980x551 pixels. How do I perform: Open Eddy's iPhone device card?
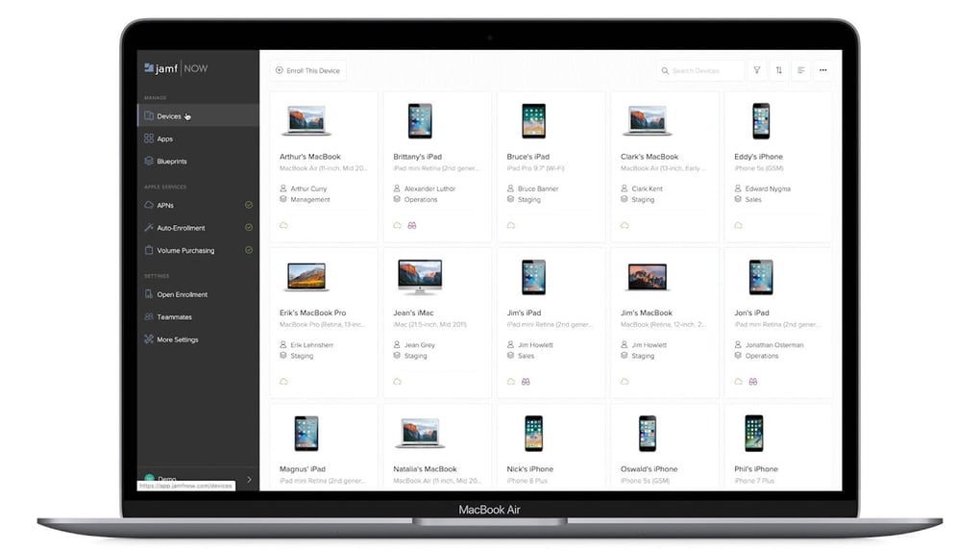coord(778,167)
